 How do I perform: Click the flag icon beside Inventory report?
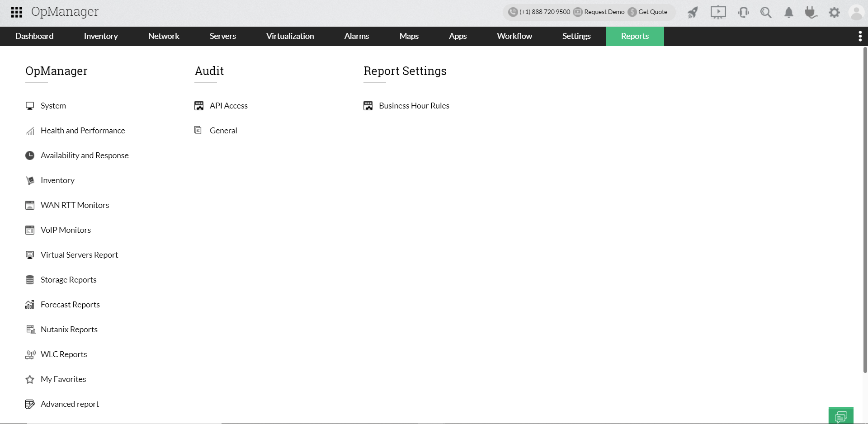tap(30, 180)
